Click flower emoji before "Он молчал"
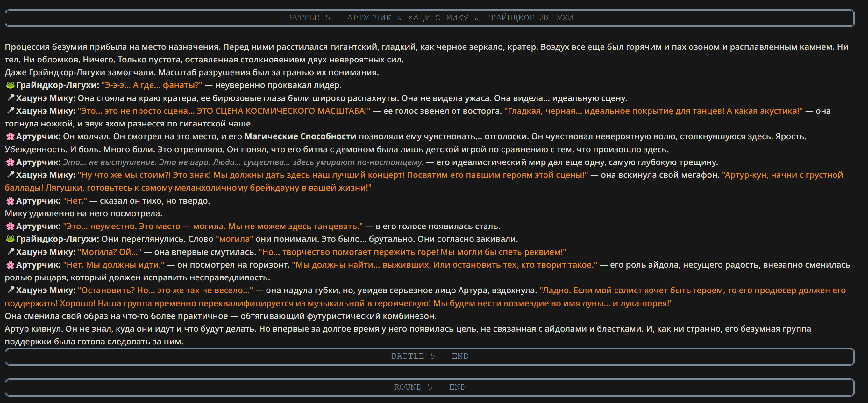868x403 pixels. coord(11,136)
